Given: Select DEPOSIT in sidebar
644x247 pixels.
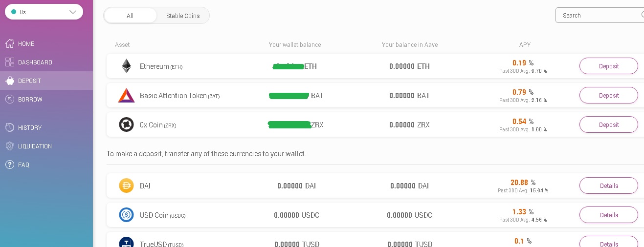Looking at the screenshot, I should click(x=46, y=81).
